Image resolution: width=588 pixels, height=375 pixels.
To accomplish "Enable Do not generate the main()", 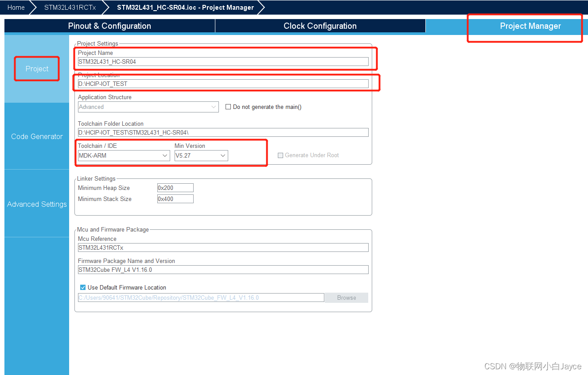I will coord(228,107).
